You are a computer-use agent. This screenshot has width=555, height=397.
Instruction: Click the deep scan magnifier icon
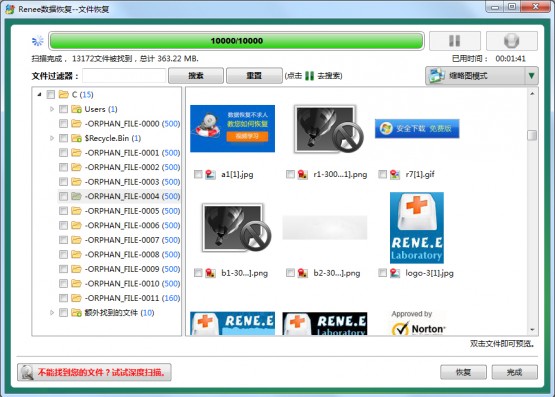[x=27, y=372]
